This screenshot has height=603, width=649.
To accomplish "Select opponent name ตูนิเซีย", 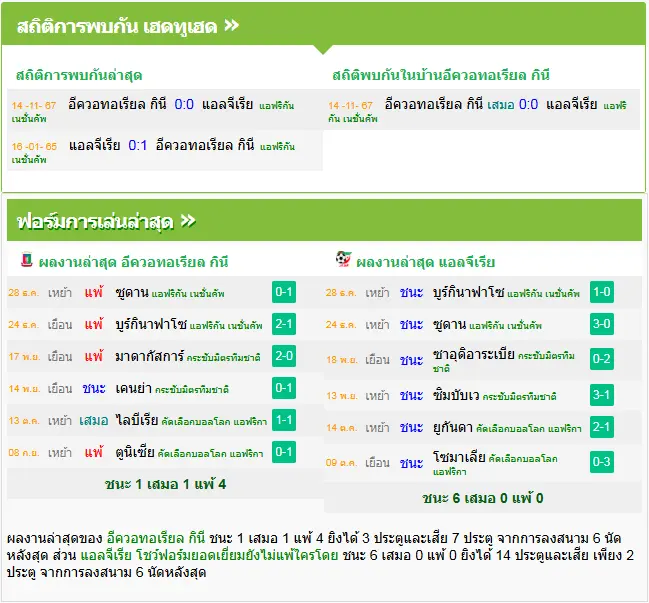I will point(135,452).
